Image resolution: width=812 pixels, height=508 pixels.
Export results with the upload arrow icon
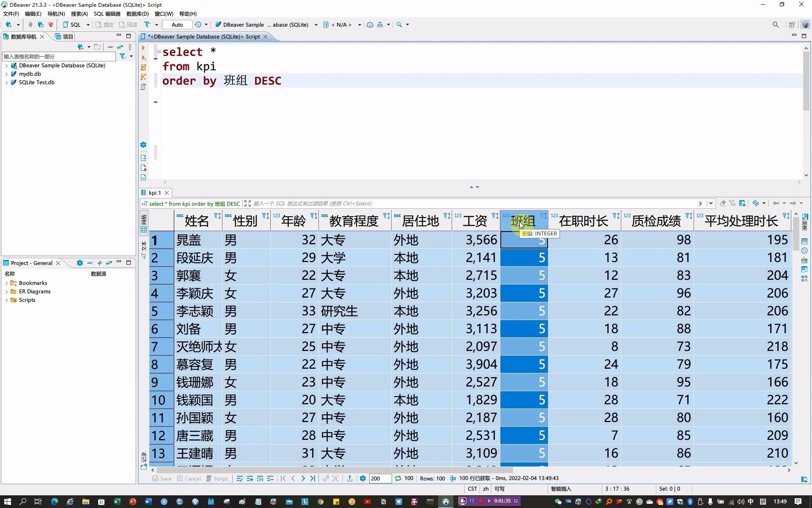(350, 478)
